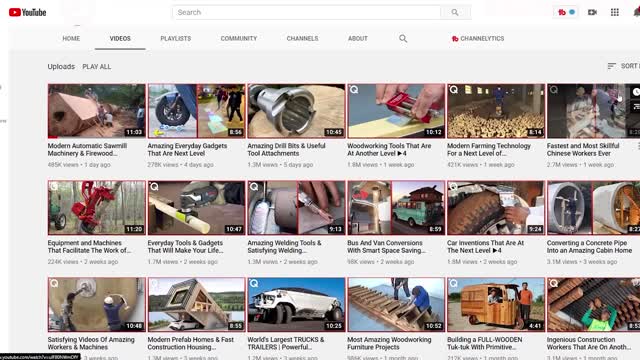Click the PLAY ALL button
The height and width of the screenshot is (360, 640).
click(x=97, y=67)
